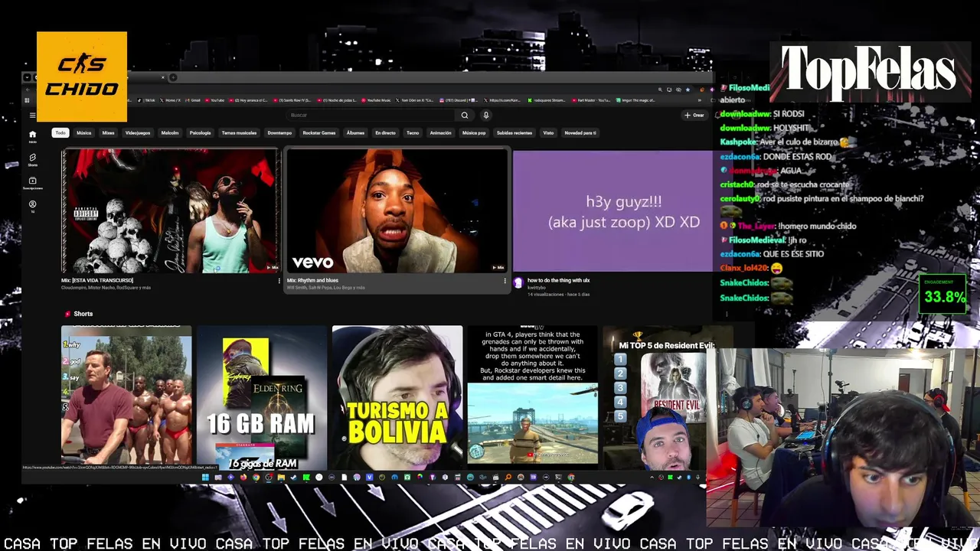
Task: Open options menu for ESTA VIDA TRANSCURSO mix
Action: pyautogui.click(x=279, y=282)
